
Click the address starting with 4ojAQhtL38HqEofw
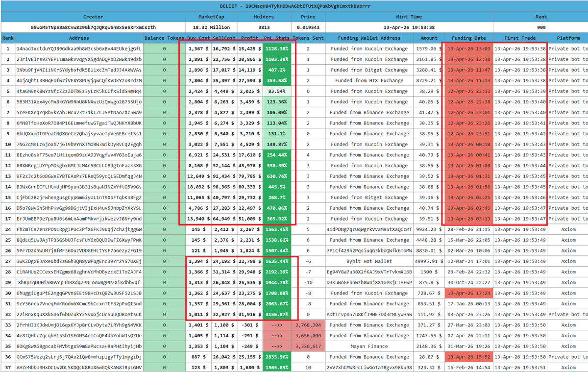point(79,80)
